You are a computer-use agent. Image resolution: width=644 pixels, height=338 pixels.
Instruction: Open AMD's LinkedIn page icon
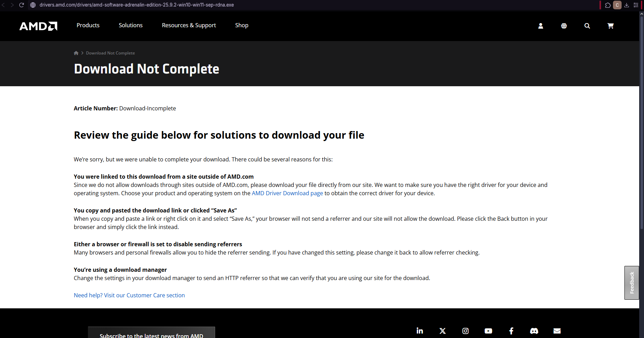[420, 331]
